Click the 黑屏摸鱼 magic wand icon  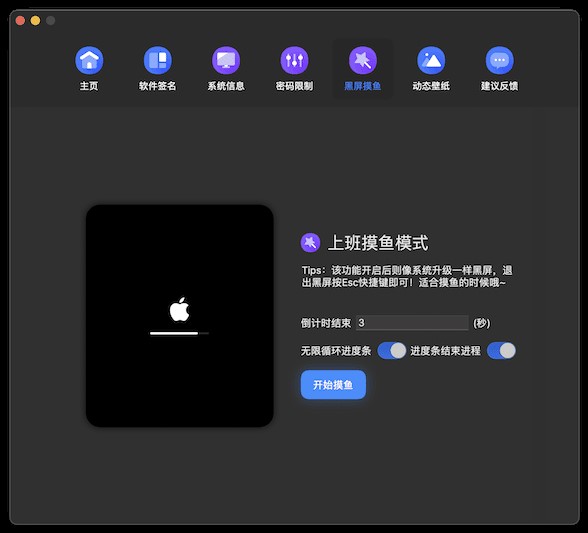pos(363,60)
